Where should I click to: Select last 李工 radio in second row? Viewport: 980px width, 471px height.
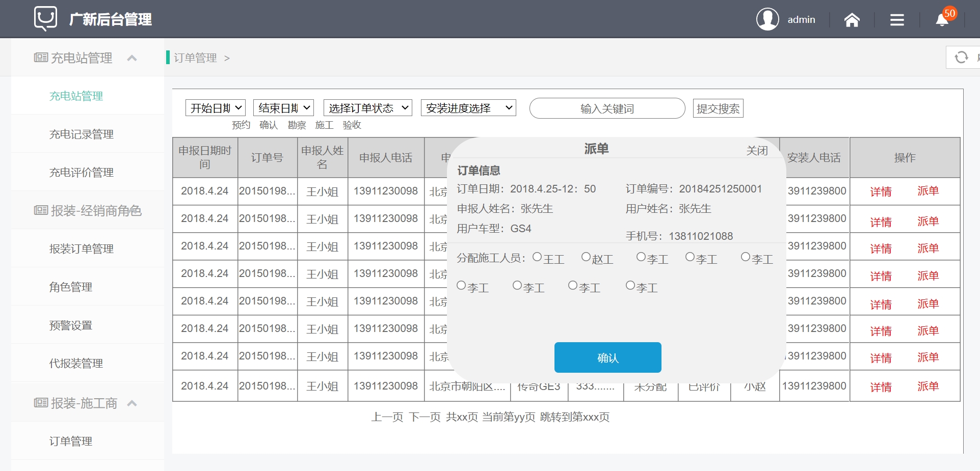(x=630, y=286)
